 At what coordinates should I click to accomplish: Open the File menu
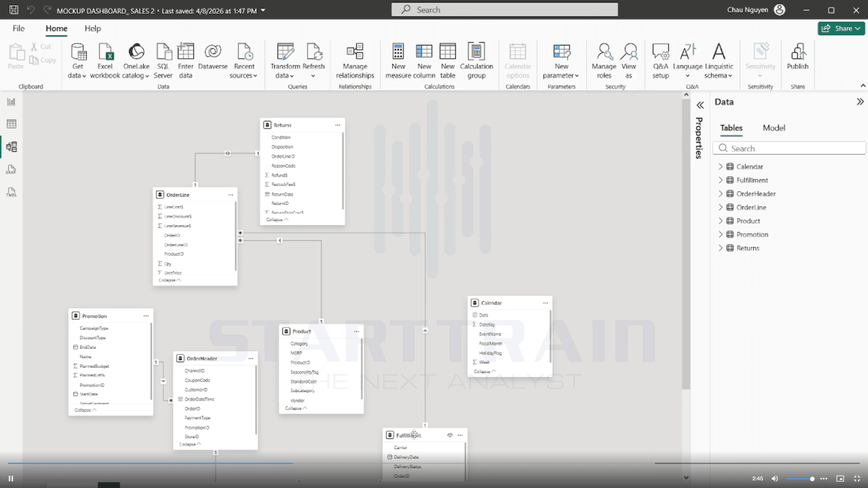point(19,28)
